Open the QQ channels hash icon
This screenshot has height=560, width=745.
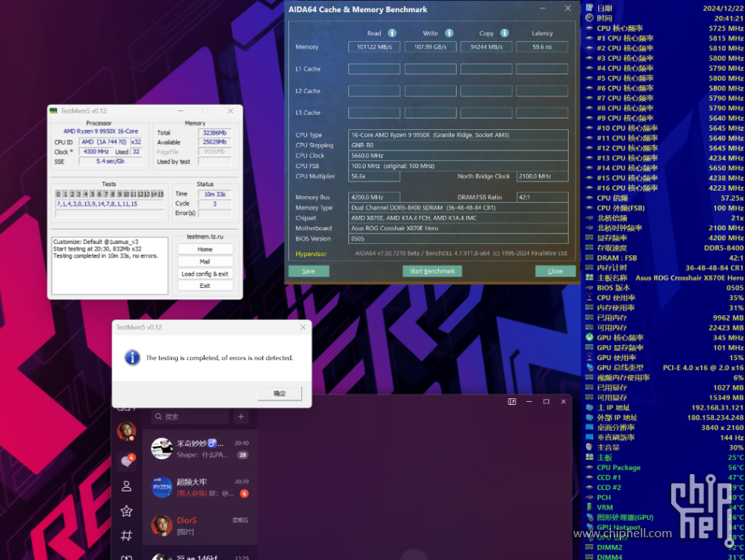click(x=126, y=536)
